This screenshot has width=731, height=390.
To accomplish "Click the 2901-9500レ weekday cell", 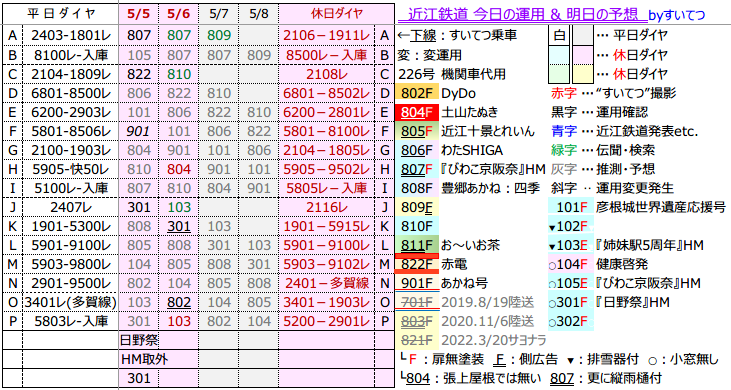I will 70,283.
